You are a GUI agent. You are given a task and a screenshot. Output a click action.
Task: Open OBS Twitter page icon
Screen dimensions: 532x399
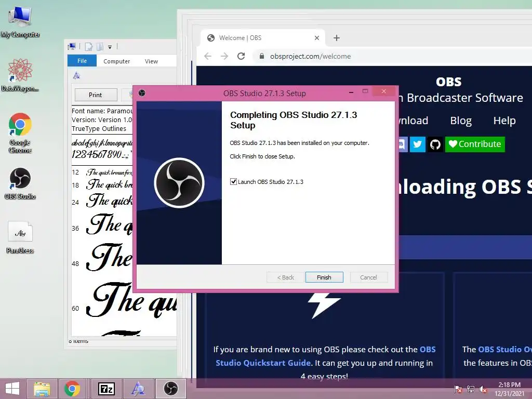pos(417,144)
